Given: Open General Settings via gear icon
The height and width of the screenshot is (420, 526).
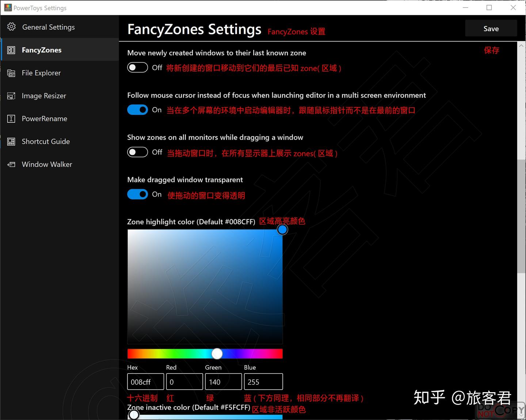Looking at the screenshot, I should (11, 27).
